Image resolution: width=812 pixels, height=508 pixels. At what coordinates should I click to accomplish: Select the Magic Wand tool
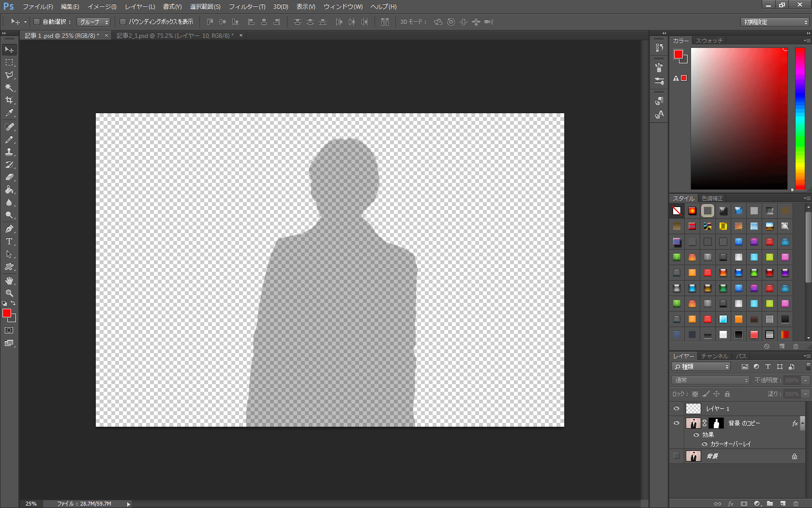9,88
